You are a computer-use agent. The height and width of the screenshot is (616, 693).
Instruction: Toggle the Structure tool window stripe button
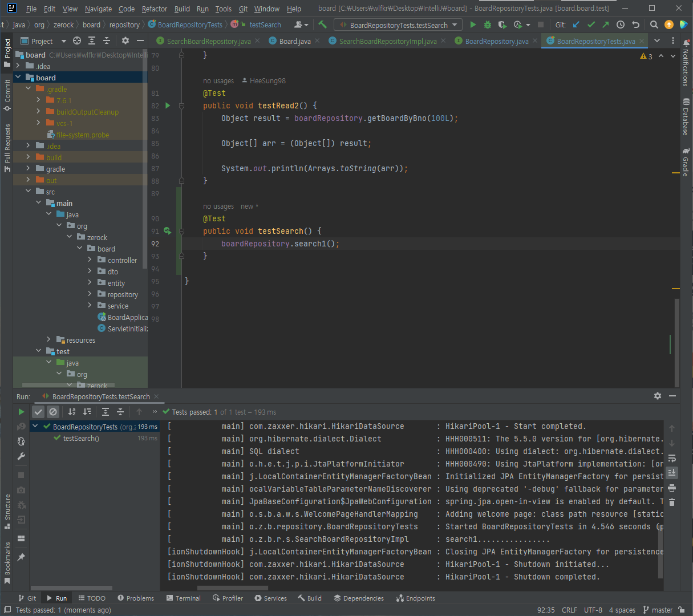click(7, 511)
